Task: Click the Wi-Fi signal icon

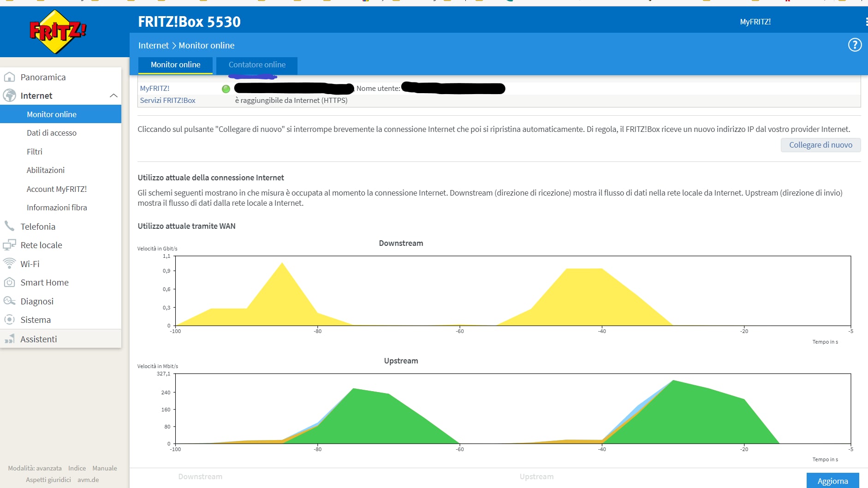Action: pos(9,263)
